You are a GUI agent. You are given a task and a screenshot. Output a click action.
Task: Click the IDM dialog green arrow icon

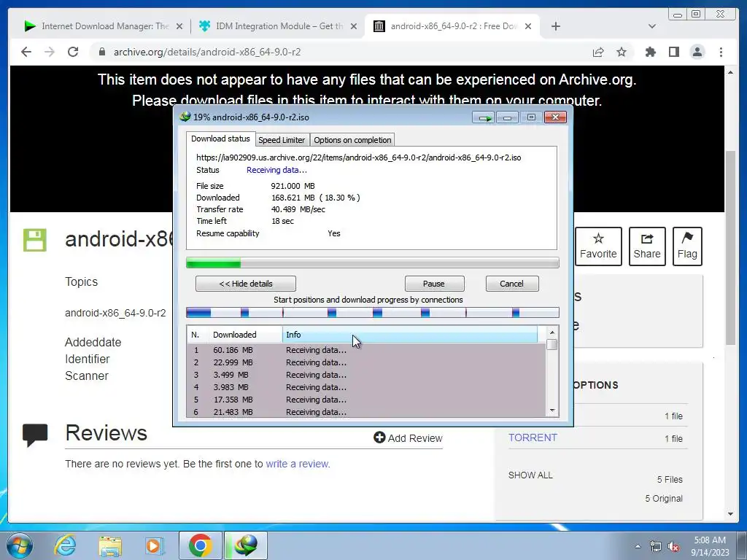(x=484, y=117)
